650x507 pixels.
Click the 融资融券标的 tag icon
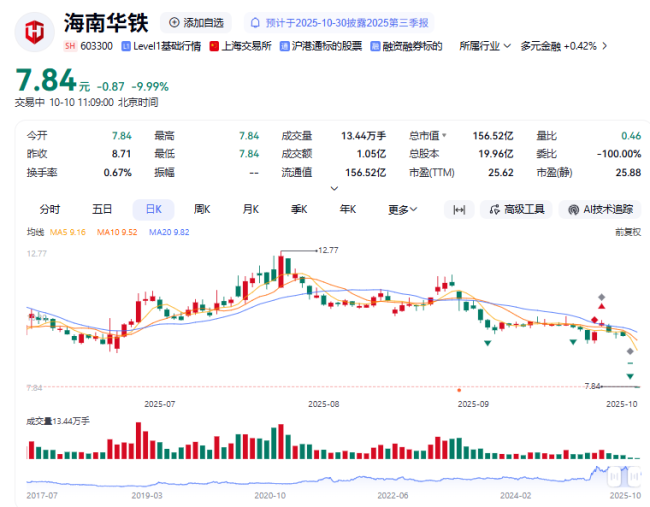pyautogui.click(x=375, y=46)
